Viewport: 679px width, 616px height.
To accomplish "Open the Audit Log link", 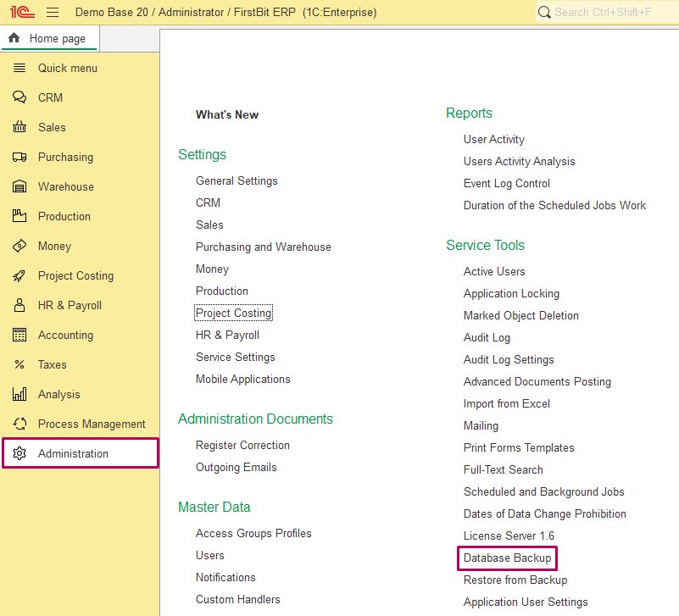I will [x=487, y=337].
